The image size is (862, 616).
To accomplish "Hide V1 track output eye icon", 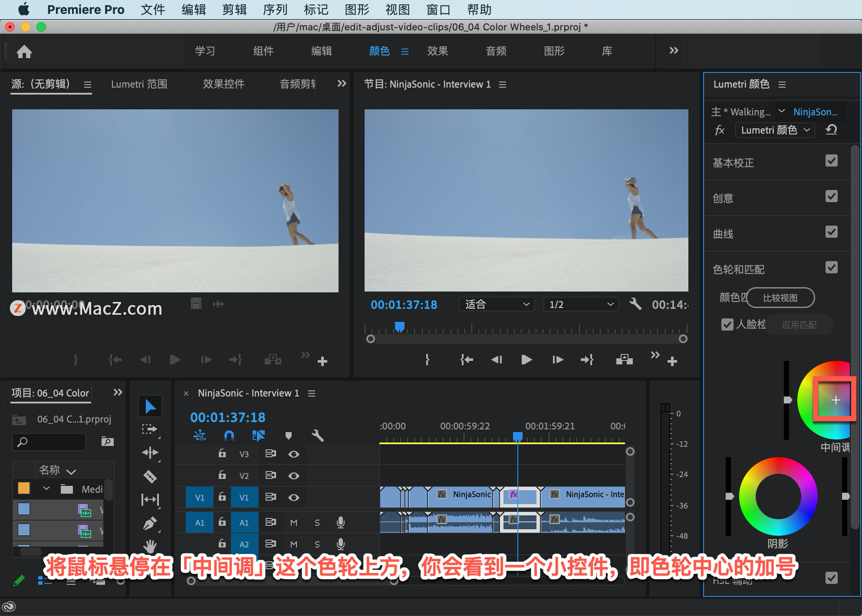I will tap(294, 497).
